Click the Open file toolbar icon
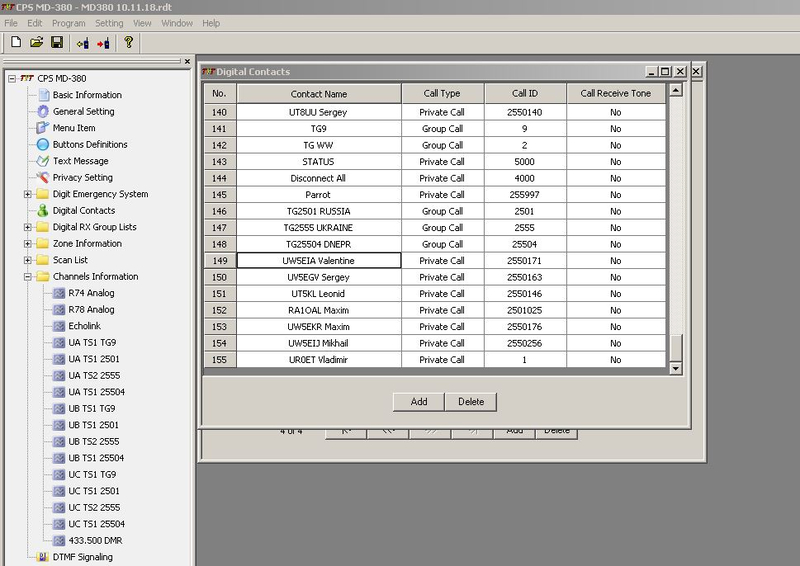The image size is (800, 566). [x=36, y=42]
